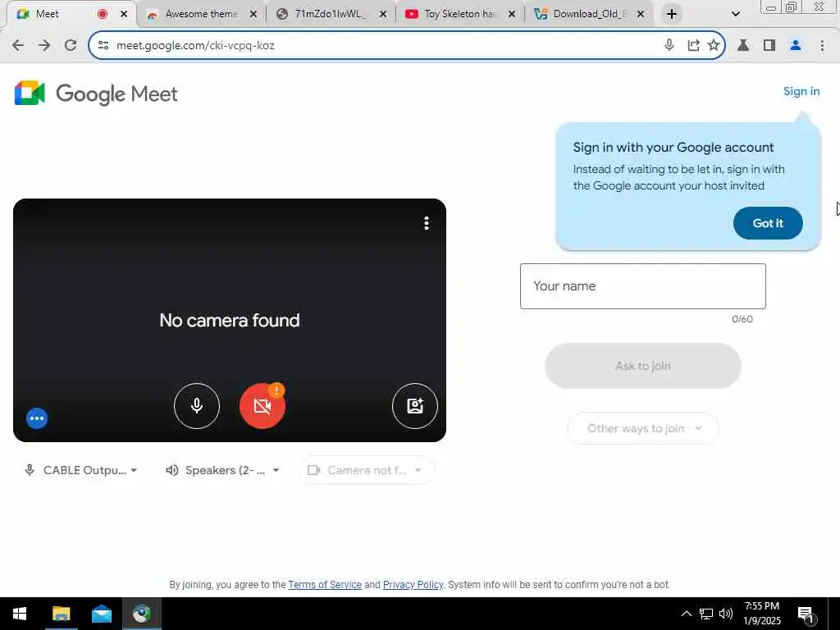
Task: Open a new browser tab
Action: pyautogui.click(x=671, y=14)
